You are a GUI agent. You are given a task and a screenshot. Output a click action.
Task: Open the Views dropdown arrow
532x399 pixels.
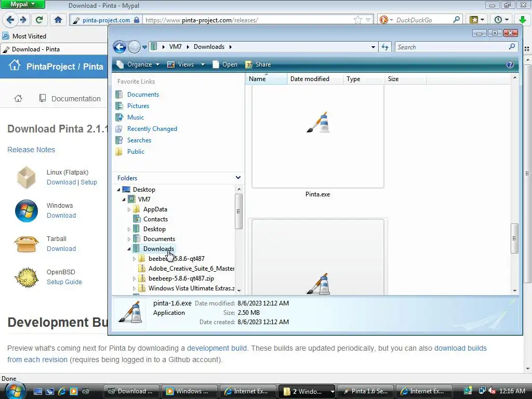point(203,64)
